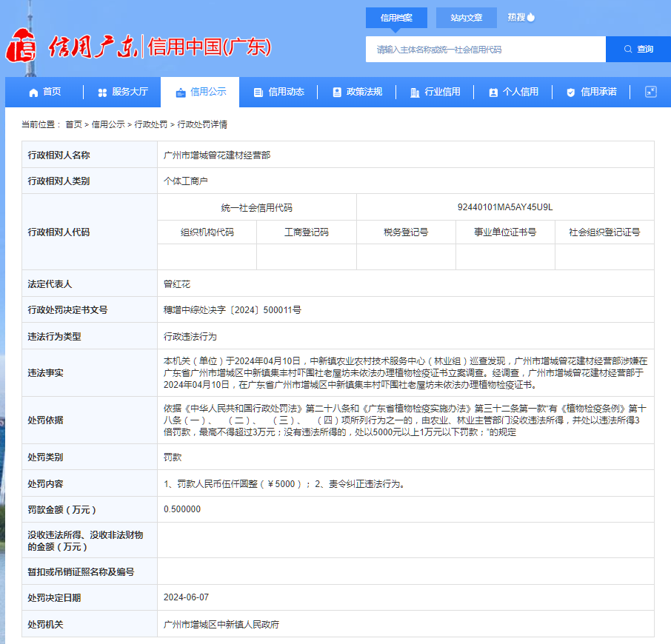Switch to the 站内文章 search tab
Image resolution: width=671 pixels, height=644 pixels.
click(466, 17)
